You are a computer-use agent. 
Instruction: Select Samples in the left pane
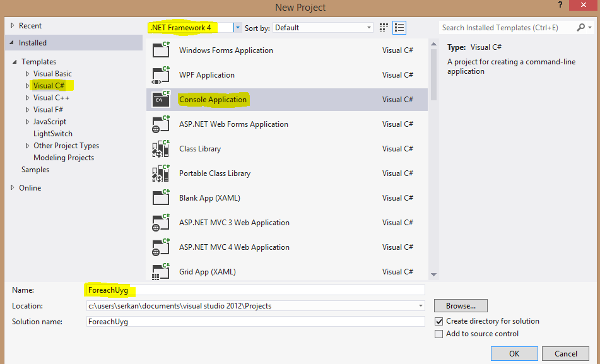(35, 170)
